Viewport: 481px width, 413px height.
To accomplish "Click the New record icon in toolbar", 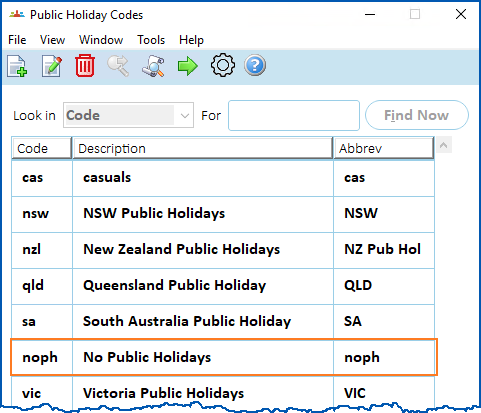I will click(x=17, y=66).
